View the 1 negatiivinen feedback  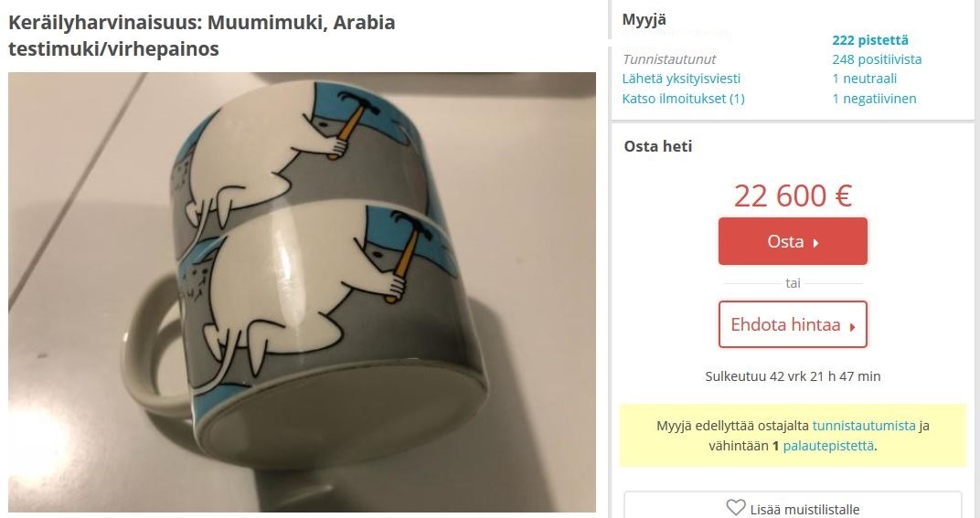tap(874, 99)
